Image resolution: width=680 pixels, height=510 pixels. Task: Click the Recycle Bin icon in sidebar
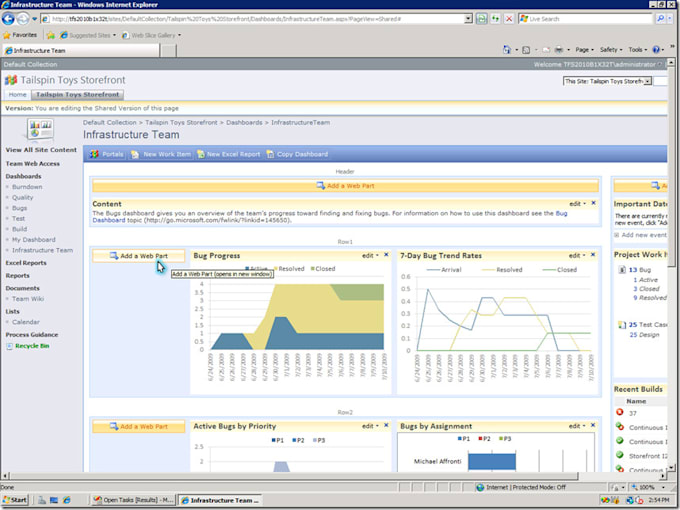point(9,346)
